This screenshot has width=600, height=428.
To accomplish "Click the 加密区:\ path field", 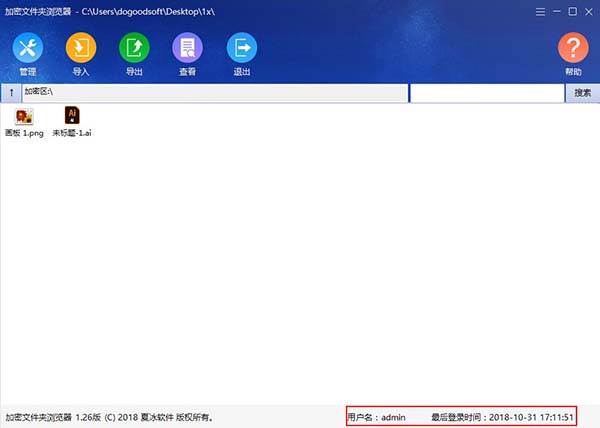I will tap(215, 93).
